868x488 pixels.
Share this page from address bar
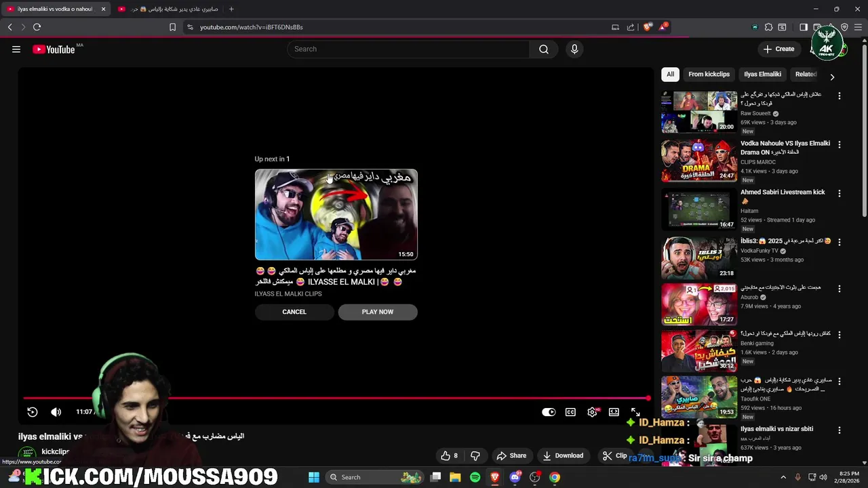coord(631,27)
